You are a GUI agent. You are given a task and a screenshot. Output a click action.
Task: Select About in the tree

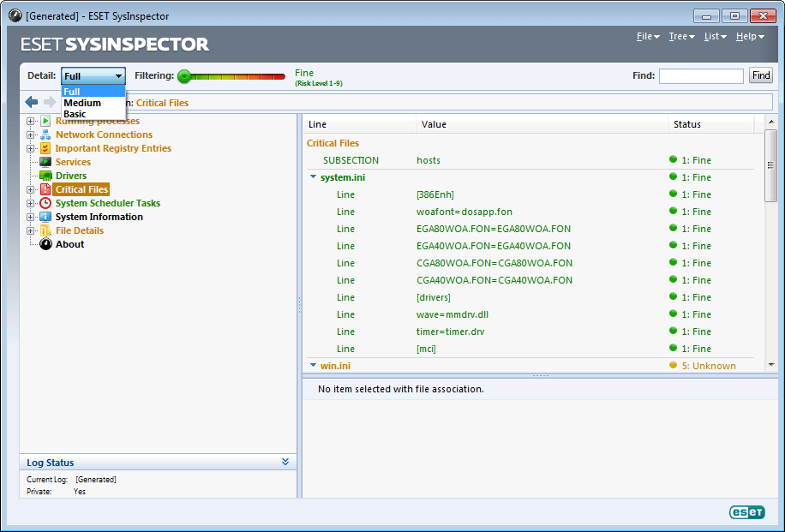tap(69, 244)
